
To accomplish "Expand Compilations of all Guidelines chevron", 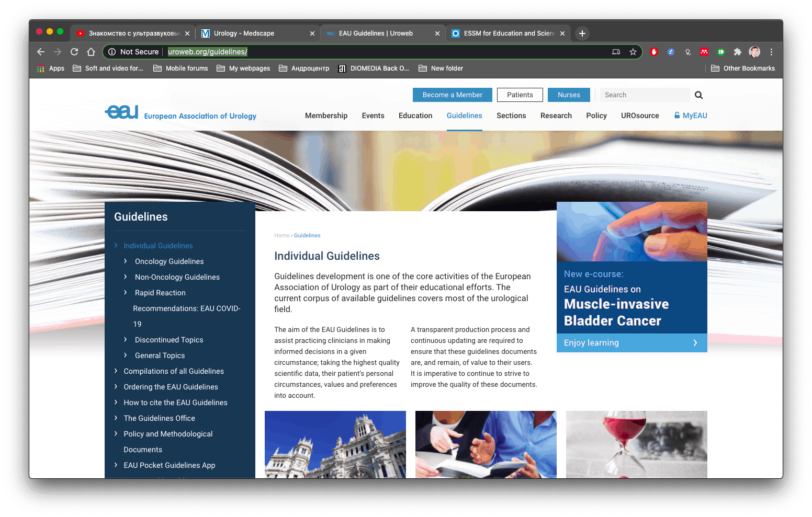I will pos(116,371).
